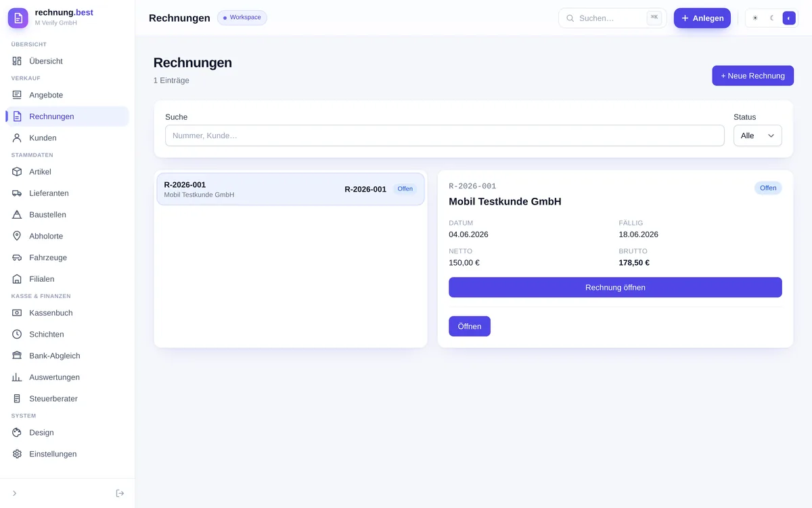Screen dimensions: 812x508
Task: Create a new invoice via + Neue Rechnung
Action: [x=752, y=76]
